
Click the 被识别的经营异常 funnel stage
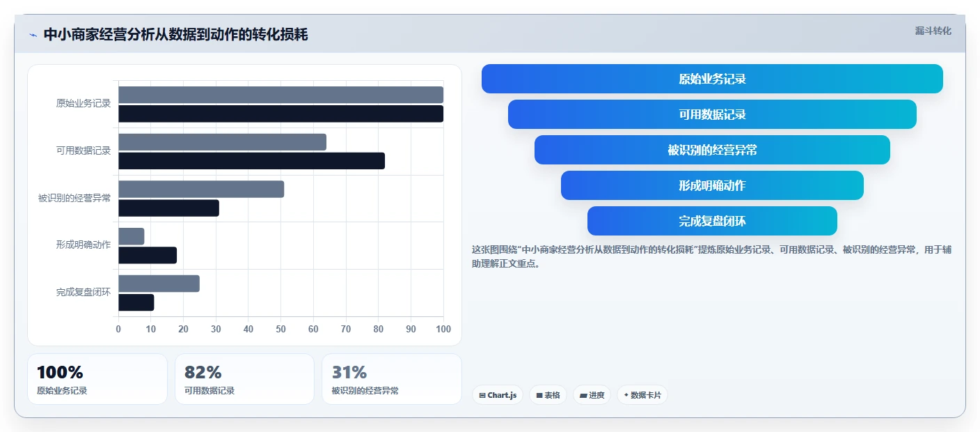point(712,150)
